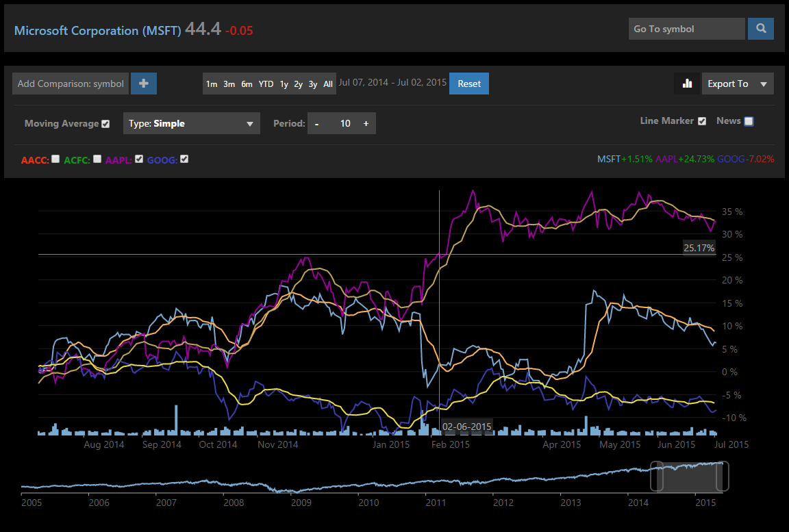Click the AAPL +24.73% legend entry
The height and width of the screenshot is (532, 789).
685,159
